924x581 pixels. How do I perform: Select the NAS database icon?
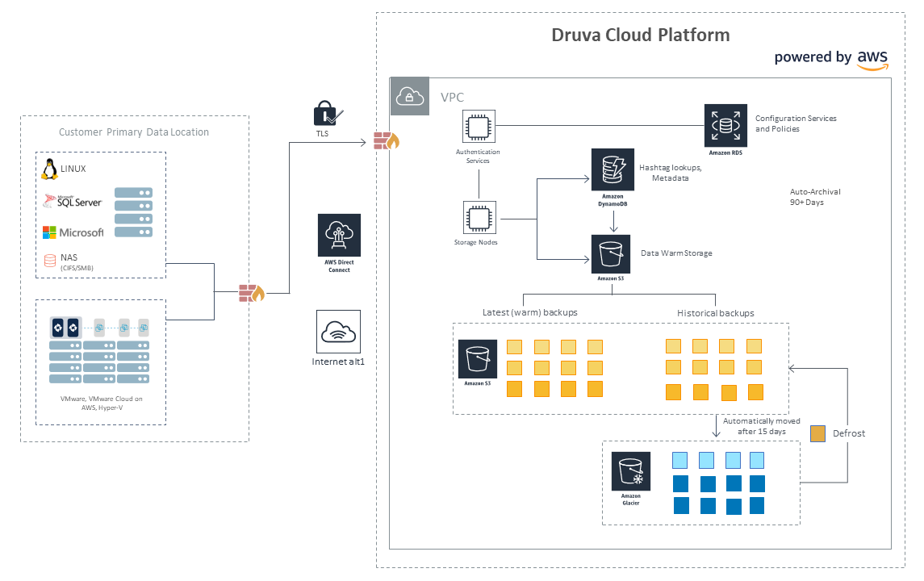(x=50, y=261)
